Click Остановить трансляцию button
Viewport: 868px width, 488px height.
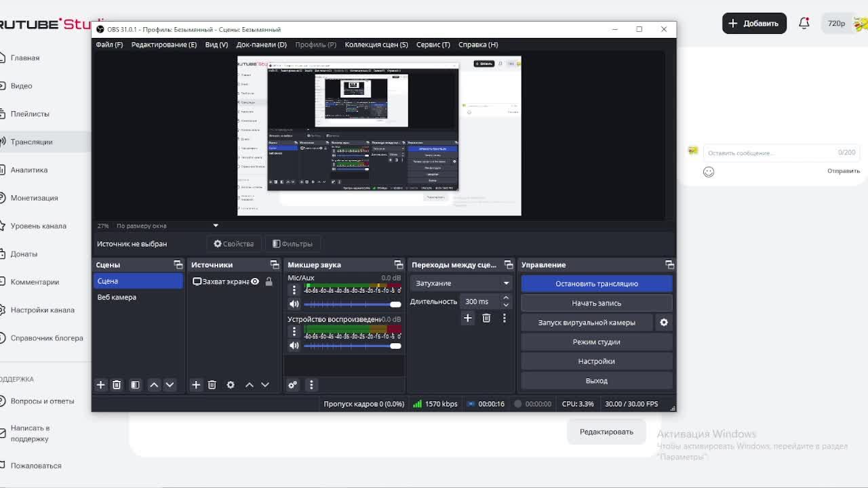point(597,284)
